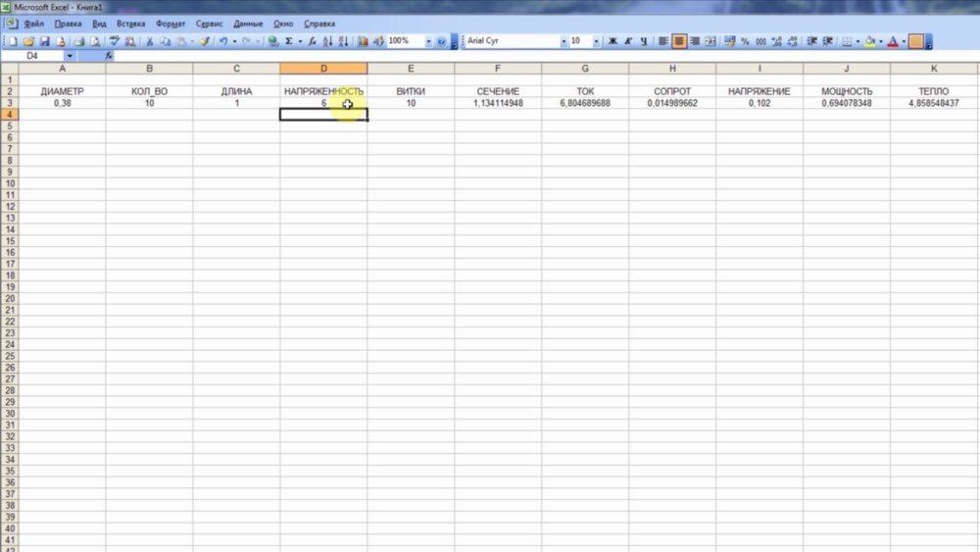
Task: Apply AutoSum with the sigma button
Action: [289, 41]
